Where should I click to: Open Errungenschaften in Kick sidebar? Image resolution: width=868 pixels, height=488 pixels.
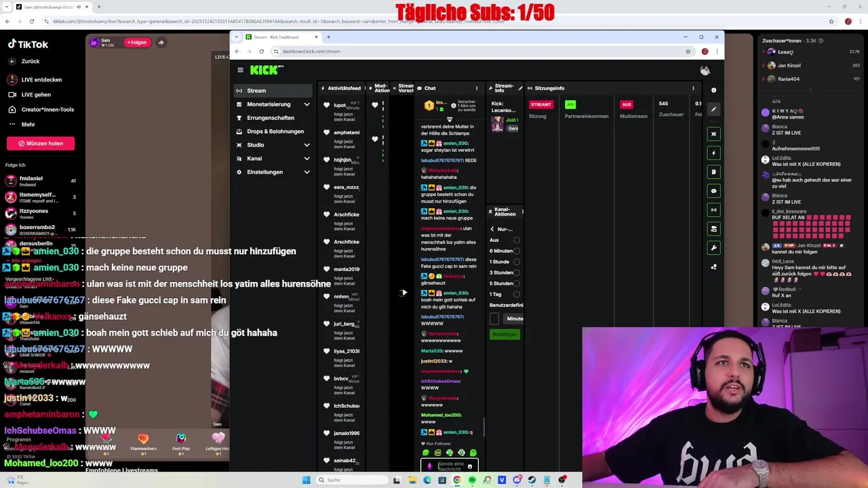coord(275,118)
